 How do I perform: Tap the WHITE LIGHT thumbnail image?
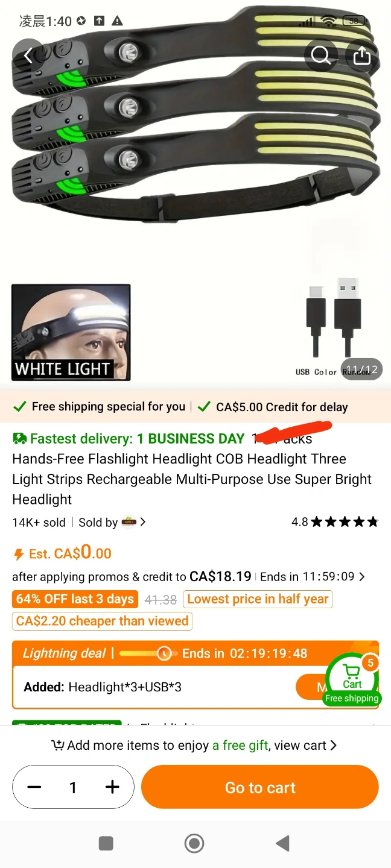pos(71,332)
